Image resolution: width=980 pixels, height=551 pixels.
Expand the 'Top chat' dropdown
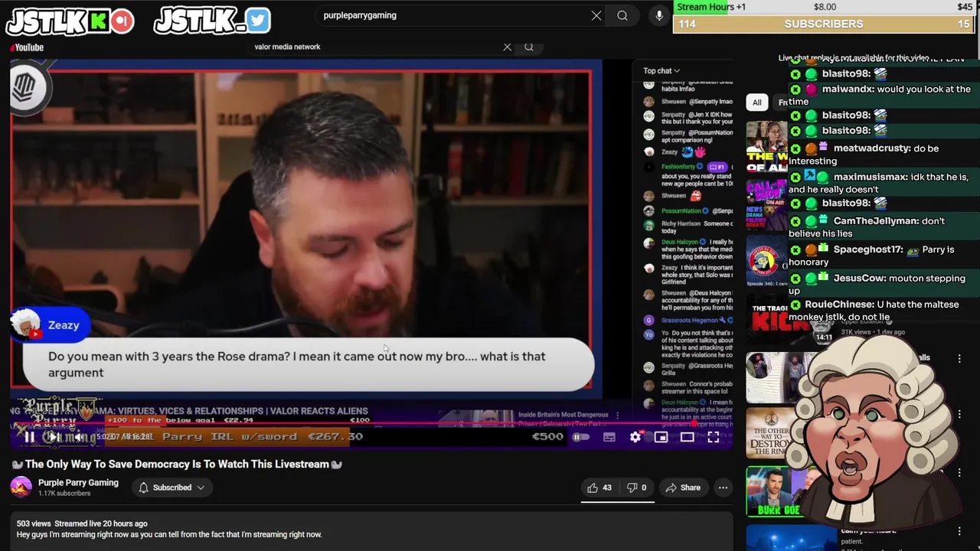click(x=661, y=70)
